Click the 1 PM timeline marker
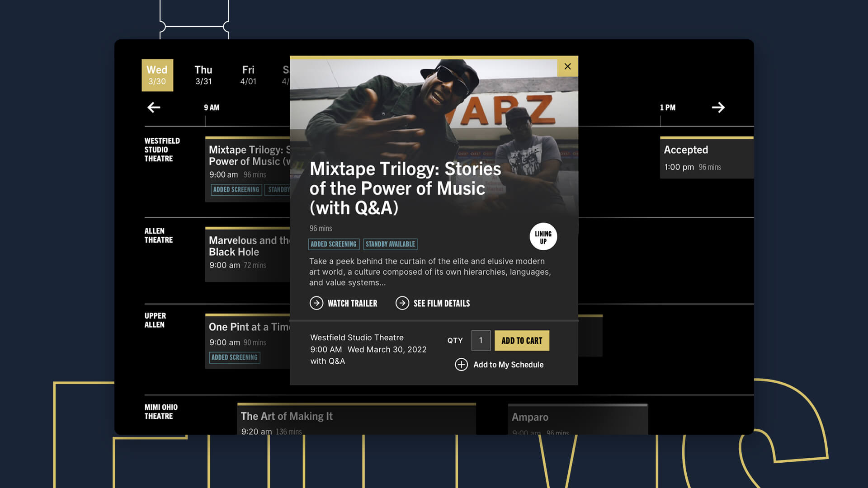868x488 pixels. [x=667, y=108]
